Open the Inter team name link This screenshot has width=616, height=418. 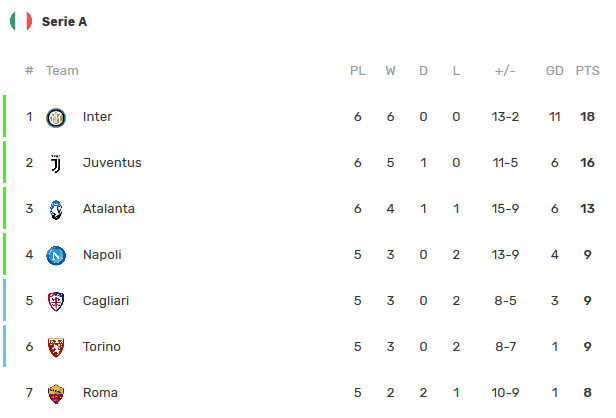click(97, 117)
